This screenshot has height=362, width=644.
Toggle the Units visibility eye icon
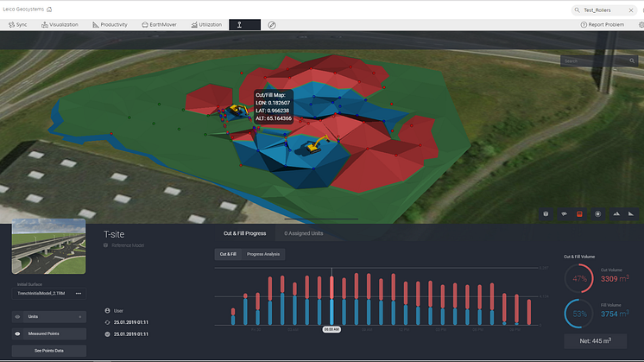[x=18, y=317]
